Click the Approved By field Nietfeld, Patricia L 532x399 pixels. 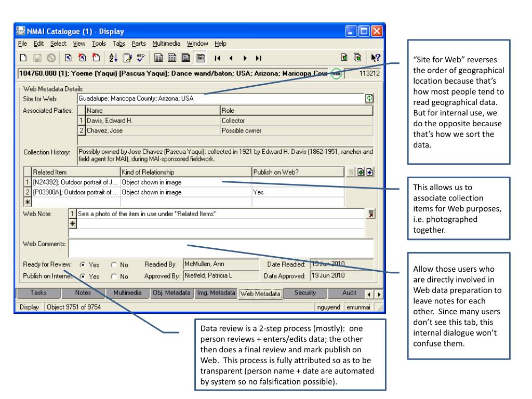tap(221, 275)
